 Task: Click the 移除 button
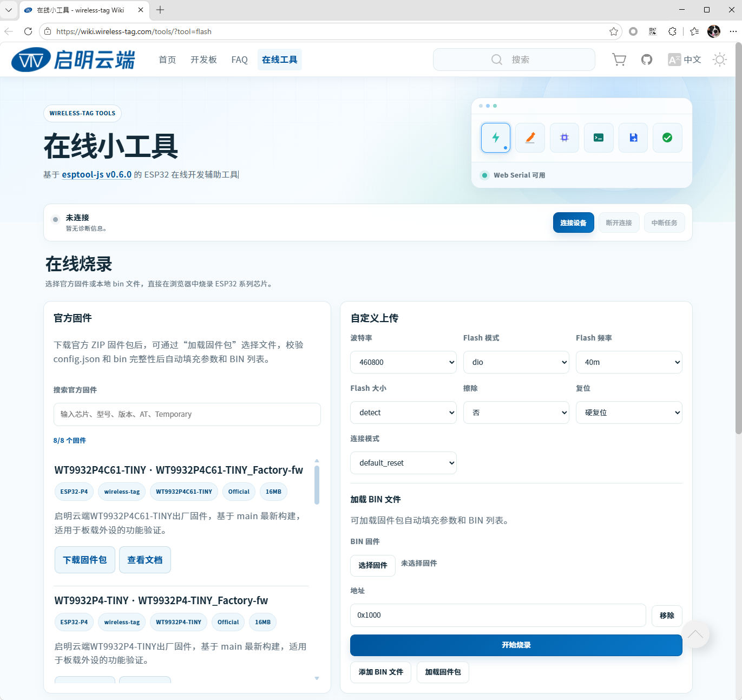[667, 616]
